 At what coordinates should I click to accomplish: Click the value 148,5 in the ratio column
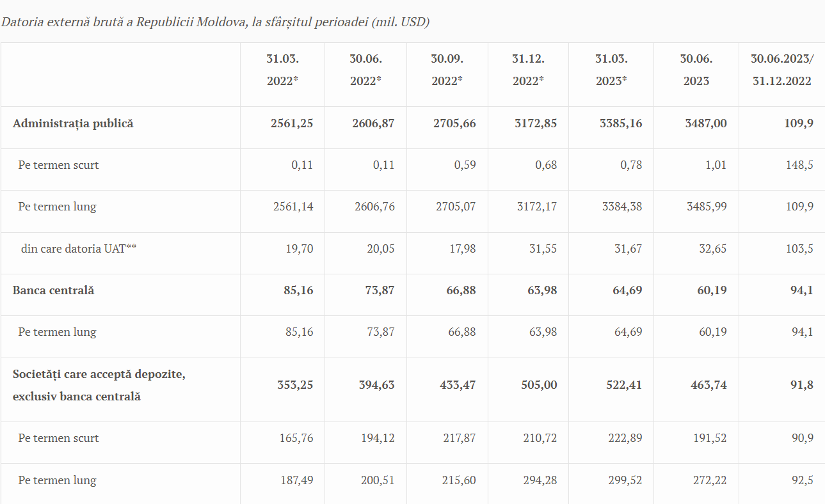(800, 165)
